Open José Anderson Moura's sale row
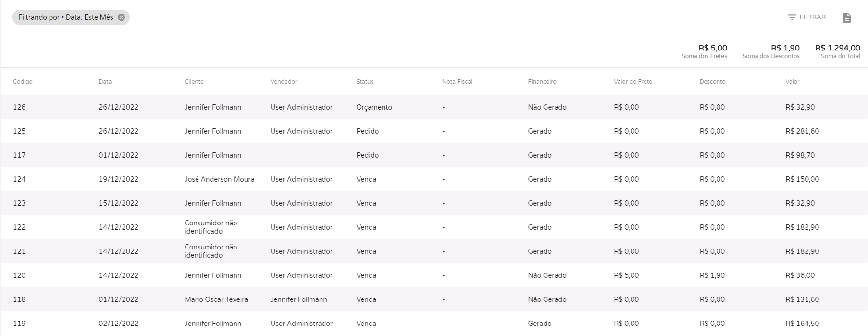This screenshot has height=336, width=868. click(219, 179)
